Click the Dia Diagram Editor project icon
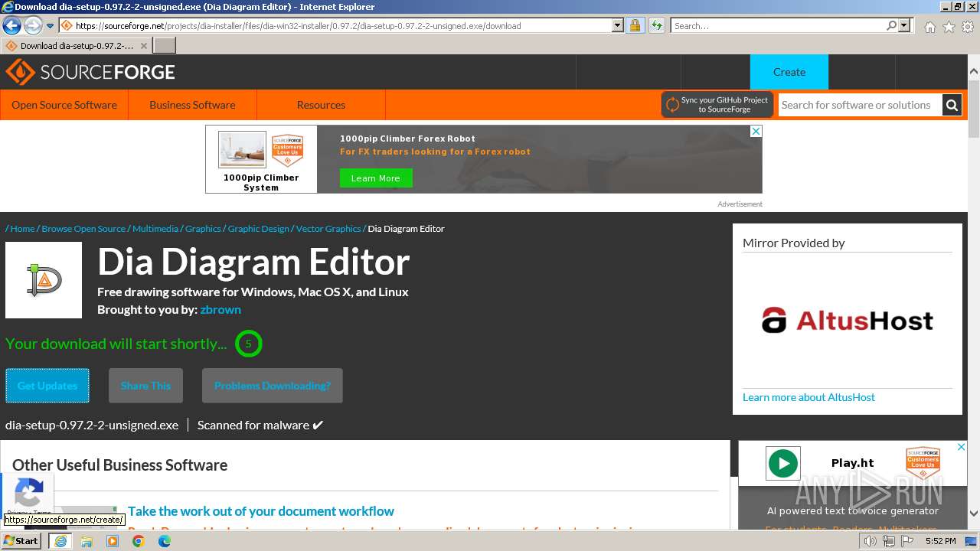 tap(44, 280)
